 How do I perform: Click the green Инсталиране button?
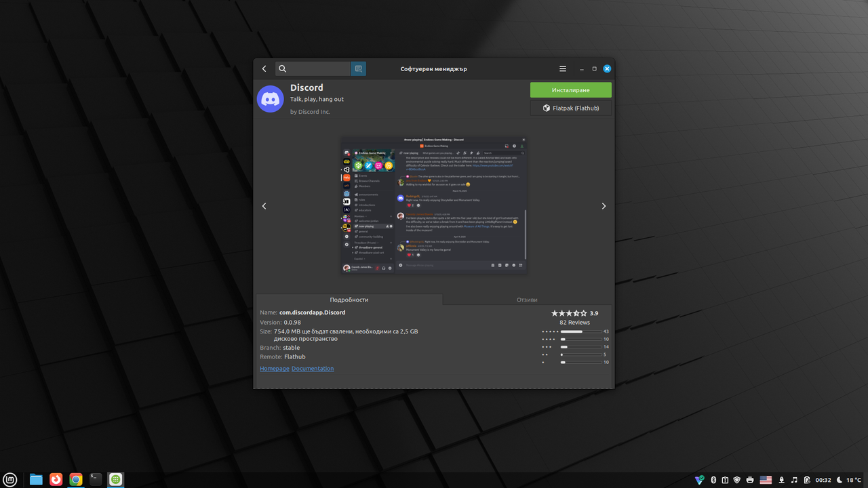pos(571,90)
